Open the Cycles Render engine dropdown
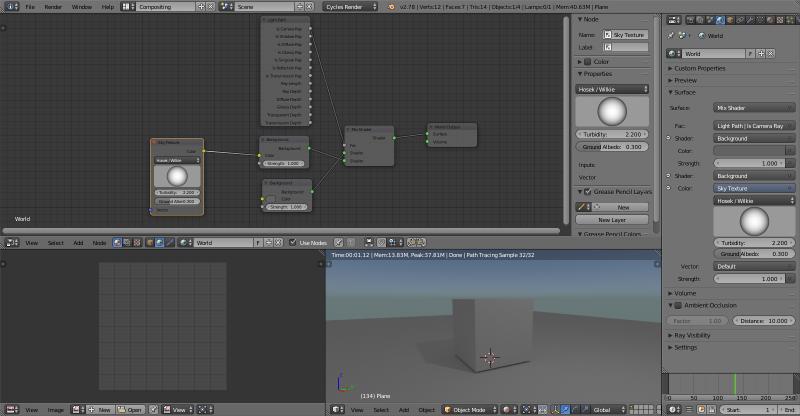The height and width of the screenshot is (416, 800). coord(349,6)
